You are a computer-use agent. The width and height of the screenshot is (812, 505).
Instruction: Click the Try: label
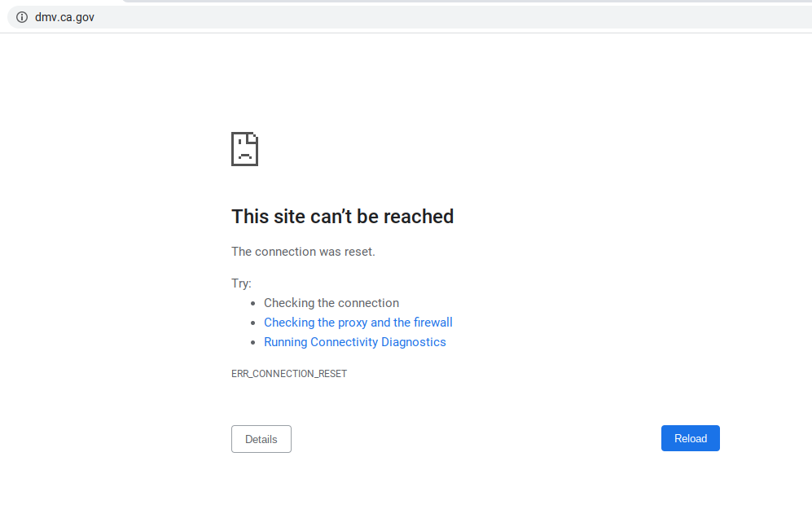click(241, 283)
